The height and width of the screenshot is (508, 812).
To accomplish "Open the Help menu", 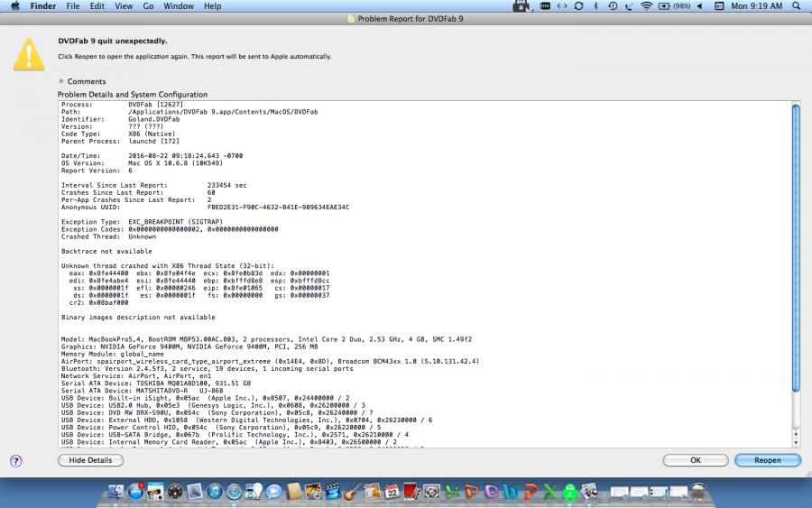I will (x=212, y=6).
